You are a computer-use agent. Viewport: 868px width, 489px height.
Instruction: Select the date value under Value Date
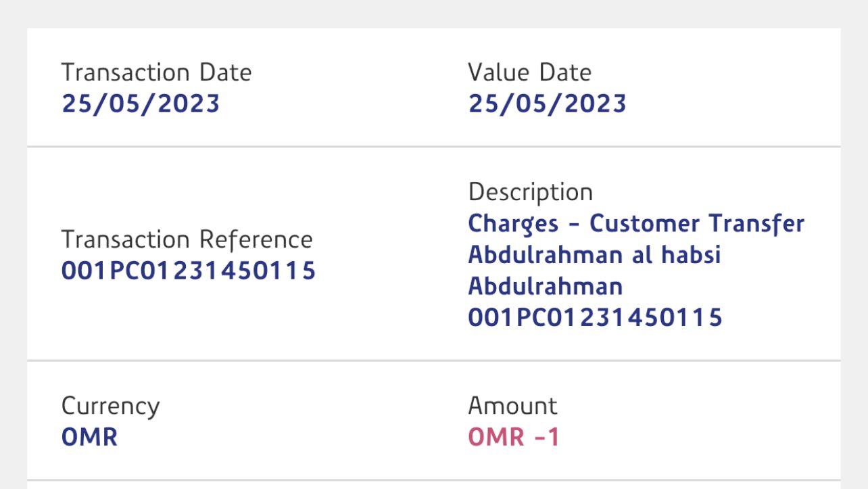click(547, 103)
